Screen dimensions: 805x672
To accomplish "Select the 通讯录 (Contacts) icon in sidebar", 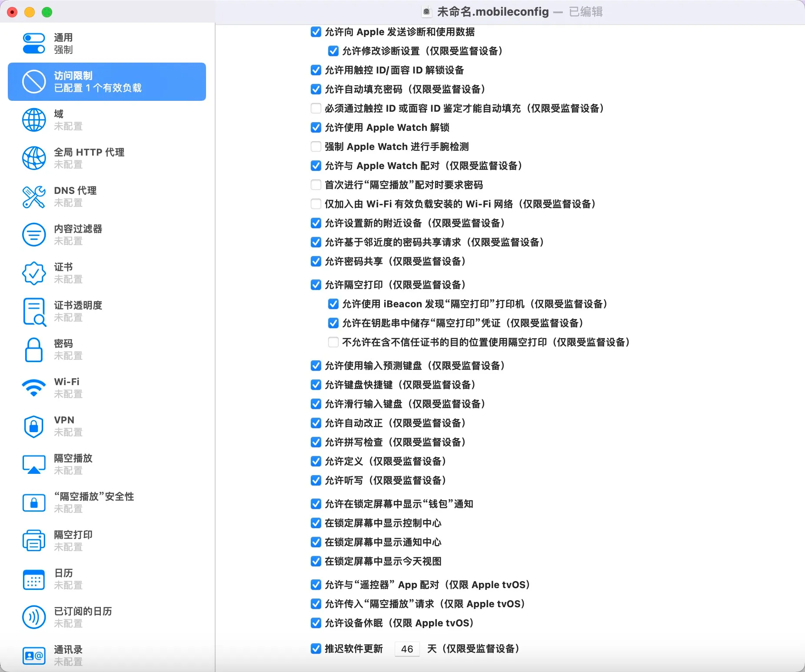I will [34, 655].
